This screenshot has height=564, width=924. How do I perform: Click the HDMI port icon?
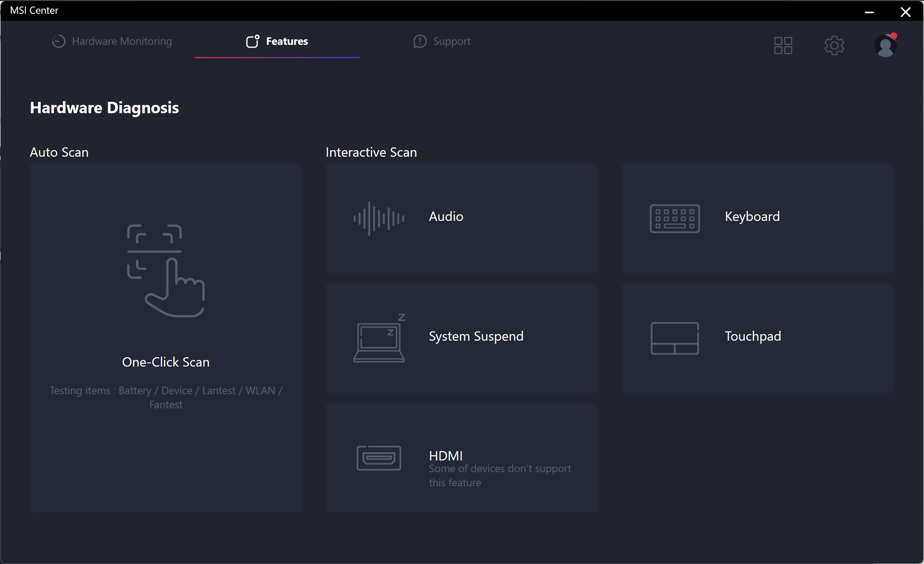[379, 458]
